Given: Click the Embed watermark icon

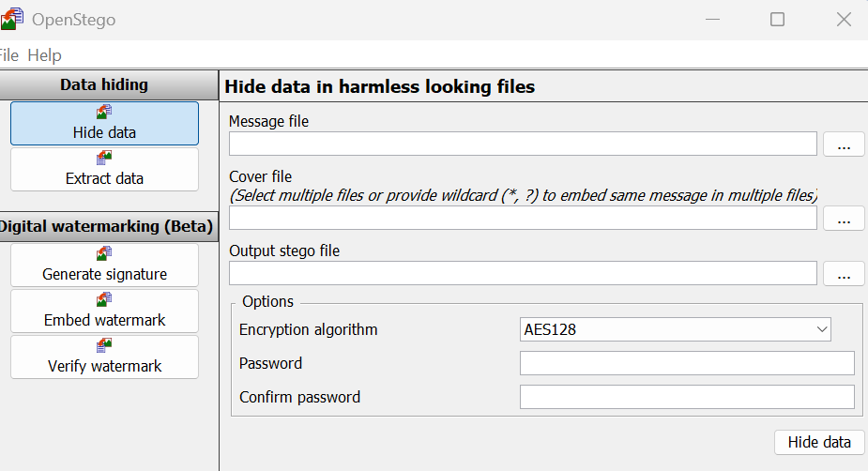Looking at the screenshot, I should pos(104,300).
